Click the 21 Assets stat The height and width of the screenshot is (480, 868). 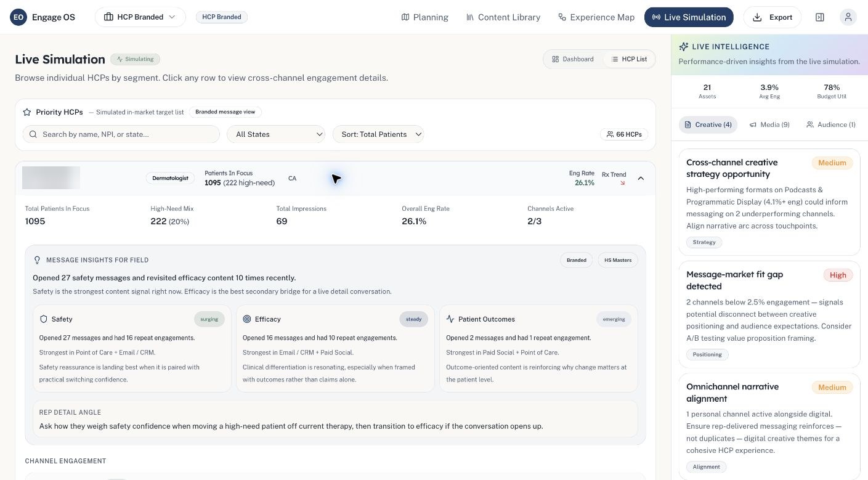tap(707, 91)
